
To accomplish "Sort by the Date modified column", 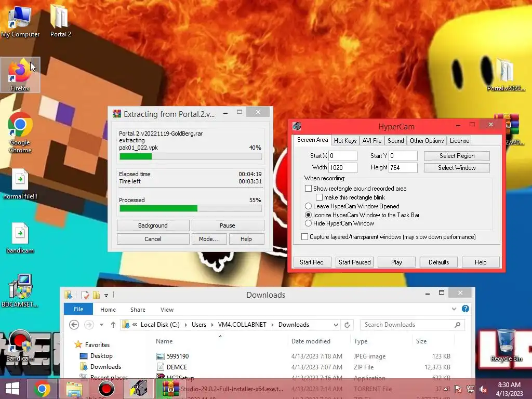I will [x=311, y=341].
